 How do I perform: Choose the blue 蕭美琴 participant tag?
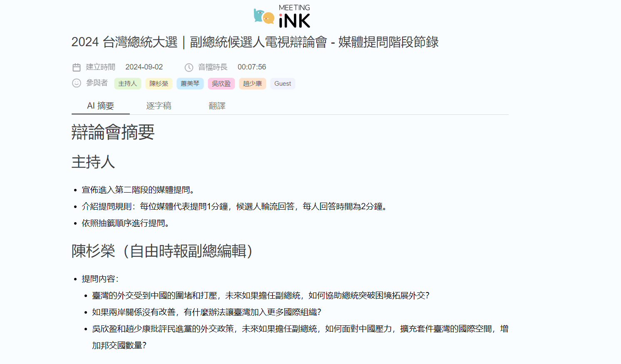click(190, 84)
